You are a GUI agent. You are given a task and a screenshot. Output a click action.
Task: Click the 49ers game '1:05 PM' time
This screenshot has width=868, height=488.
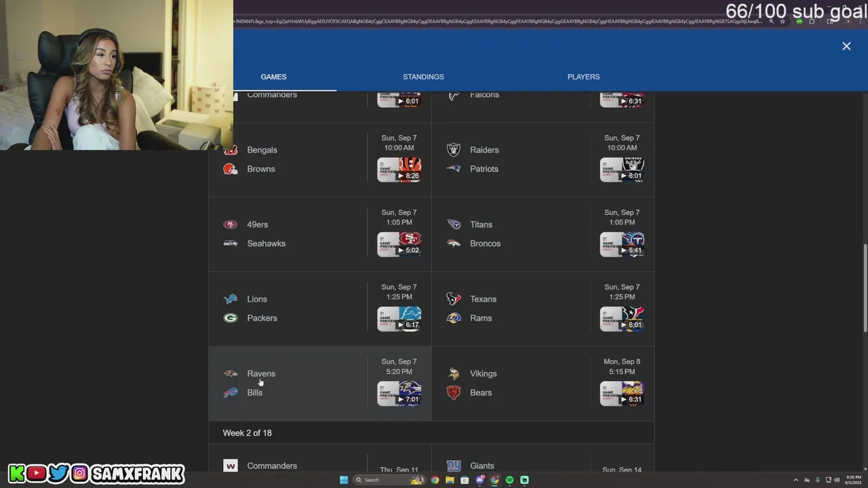pos(399,222)
